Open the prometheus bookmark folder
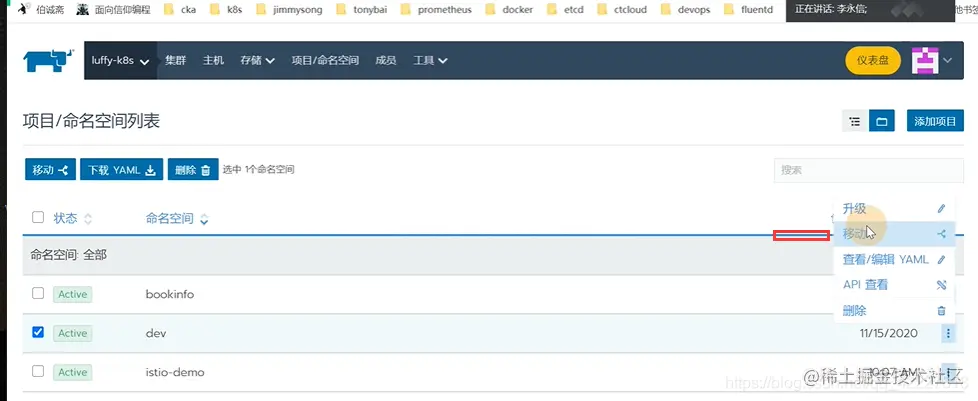Screen dimensions: 978x401 coord(435,10)
